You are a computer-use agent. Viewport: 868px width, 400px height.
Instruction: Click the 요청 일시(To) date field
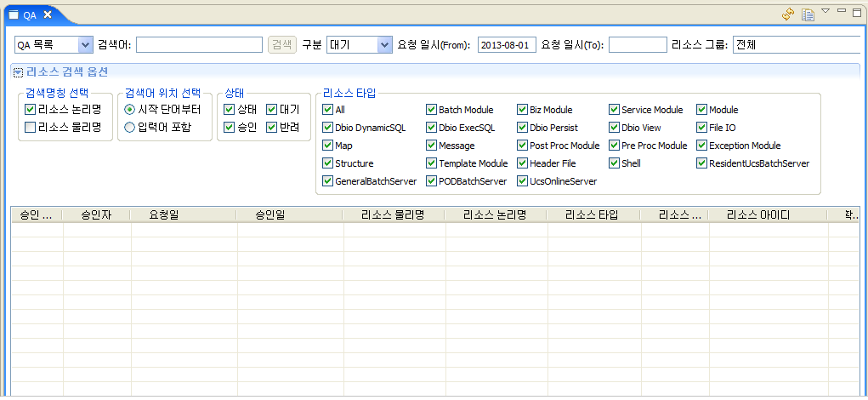point(638,44)
